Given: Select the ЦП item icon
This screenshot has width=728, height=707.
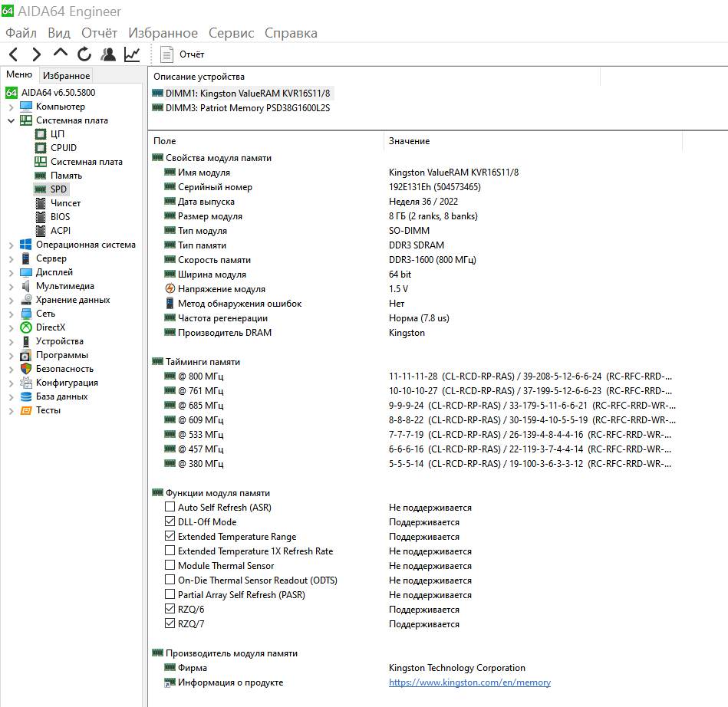Looking at the screenshot, I should [x=41, y=134].
